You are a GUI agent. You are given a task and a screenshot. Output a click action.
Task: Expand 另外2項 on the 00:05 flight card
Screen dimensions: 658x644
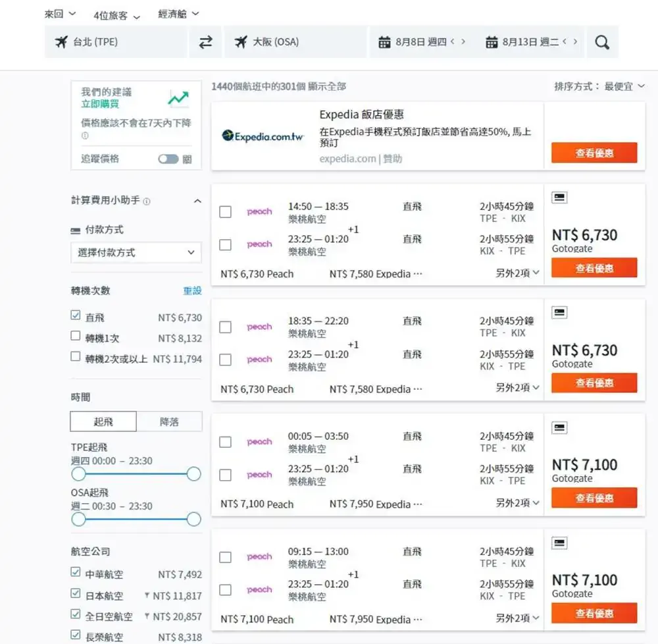click(517, 503)
